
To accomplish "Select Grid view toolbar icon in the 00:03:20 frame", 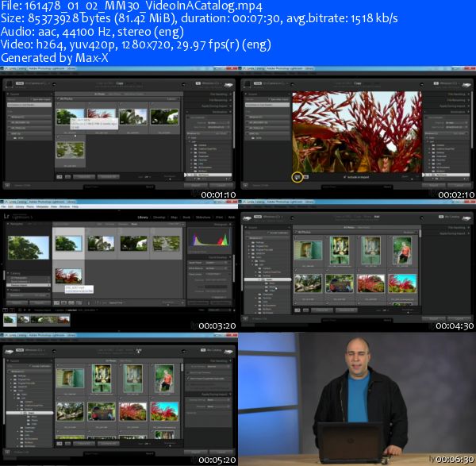I will [x=56, y=303].
